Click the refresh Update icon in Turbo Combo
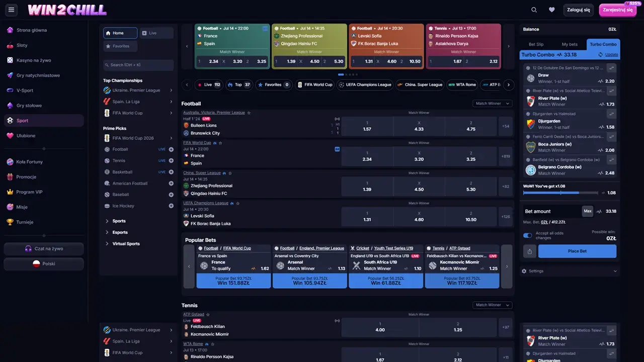The image size is (644, 362). [600, 55]
